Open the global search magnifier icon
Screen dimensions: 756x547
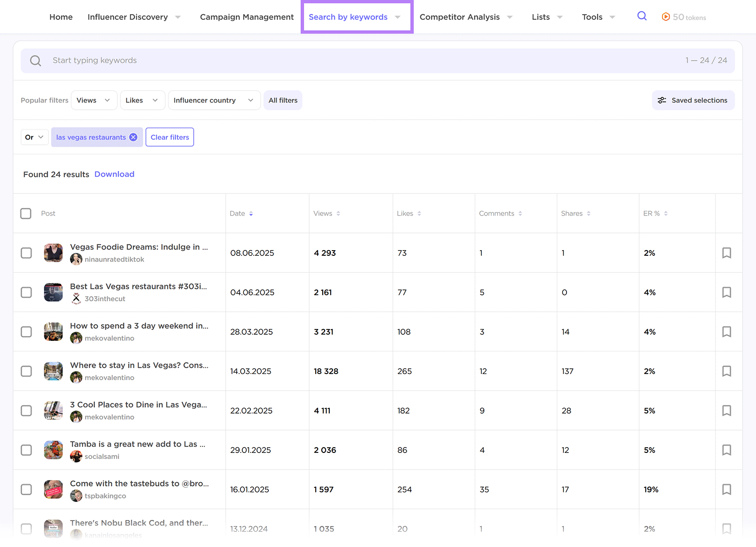point(642,16)
